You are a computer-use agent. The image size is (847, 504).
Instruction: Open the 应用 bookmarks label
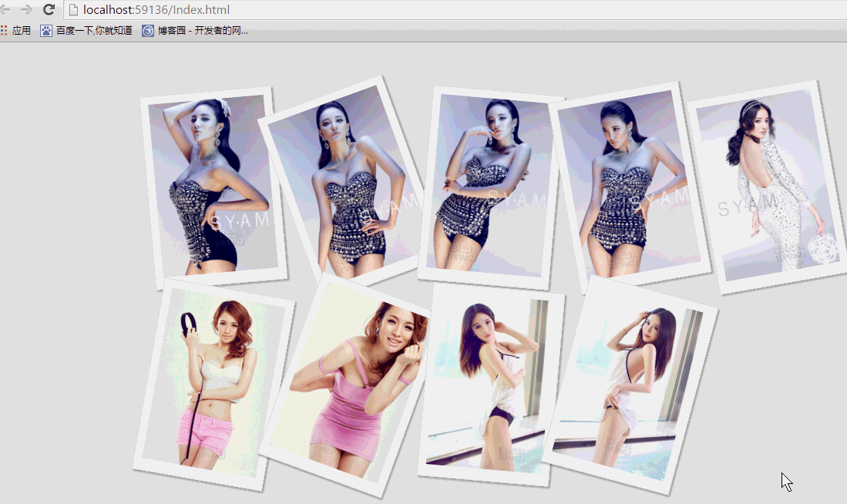point(22,31)
